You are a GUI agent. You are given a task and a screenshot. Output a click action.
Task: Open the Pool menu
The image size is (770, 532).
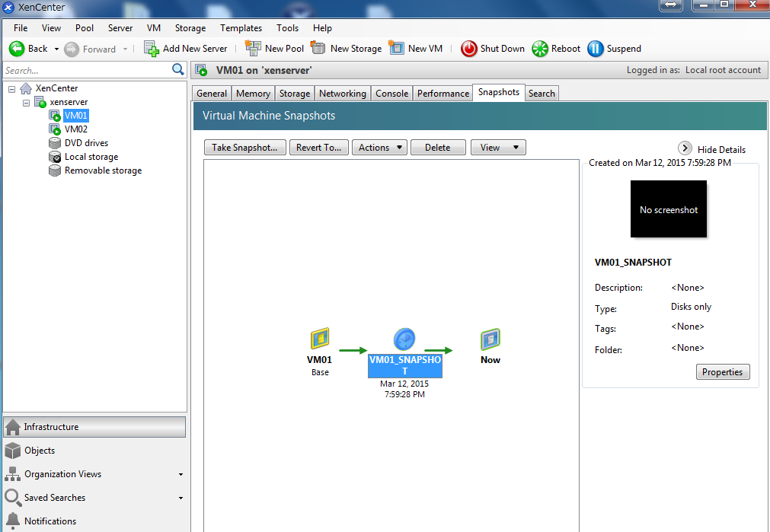(85, 28)
